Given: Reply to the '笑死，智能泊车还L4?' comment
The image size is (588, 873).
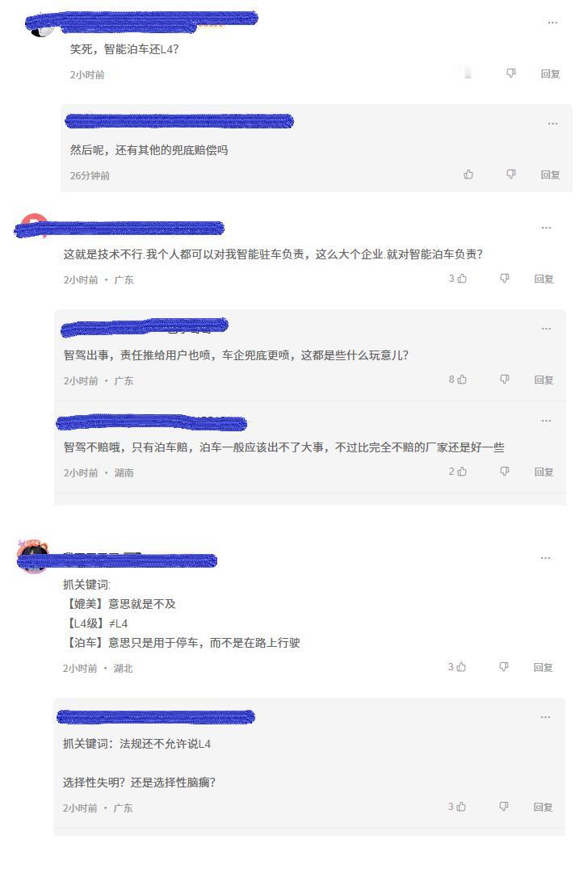Looking at the screenshot, I should click(x=550, y=73).
